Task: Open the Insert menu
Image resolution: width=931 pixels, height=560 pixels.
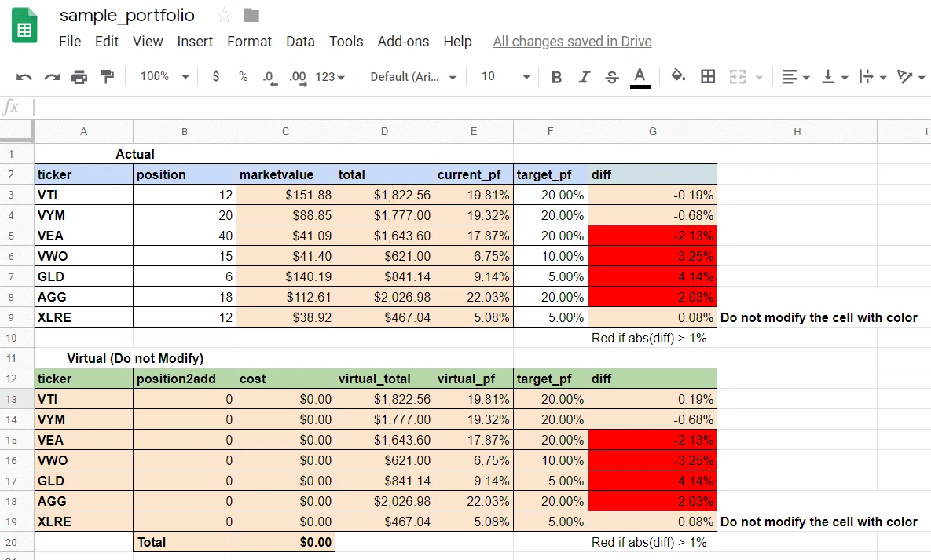Action: [x=195, y=42]
